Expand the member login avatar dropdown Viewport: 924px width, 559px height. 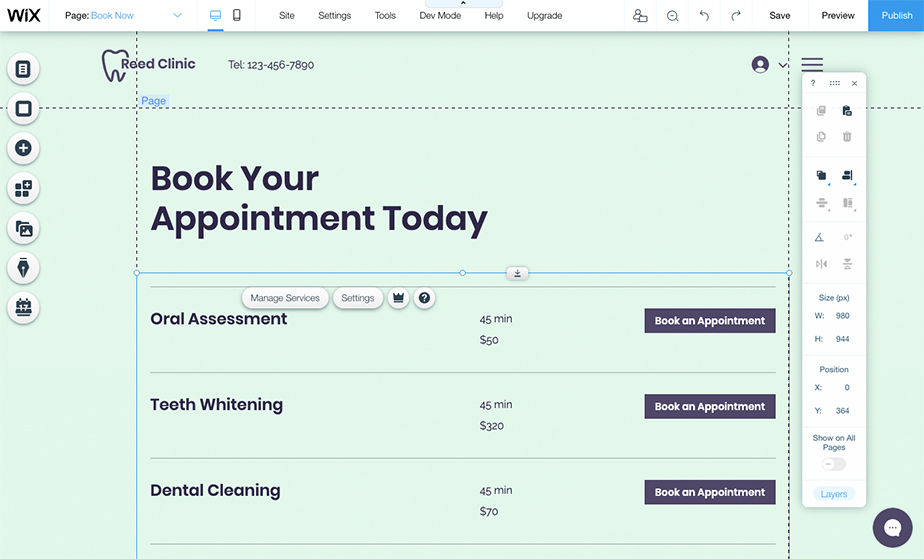point(768,65)
